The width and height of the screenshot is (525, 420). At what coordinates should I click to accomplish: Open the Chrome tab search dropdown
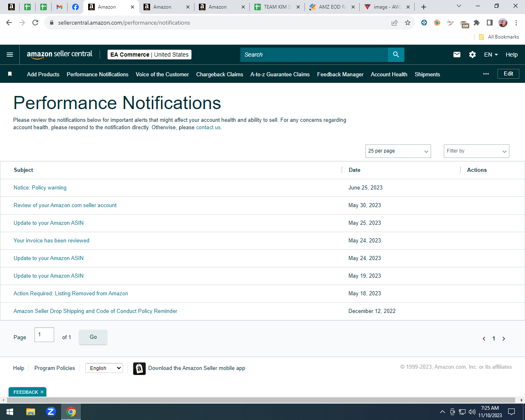coord(459,6)
